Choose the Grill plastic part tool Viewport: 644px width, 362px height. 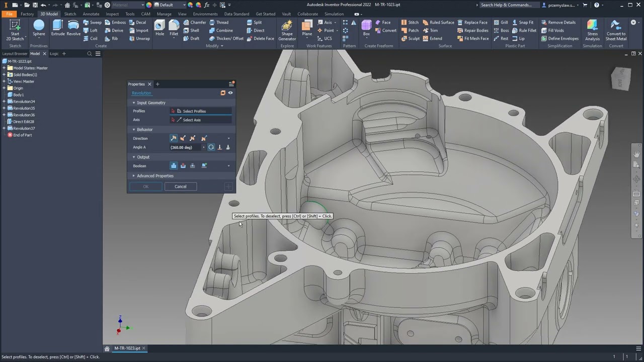point(501,22)
